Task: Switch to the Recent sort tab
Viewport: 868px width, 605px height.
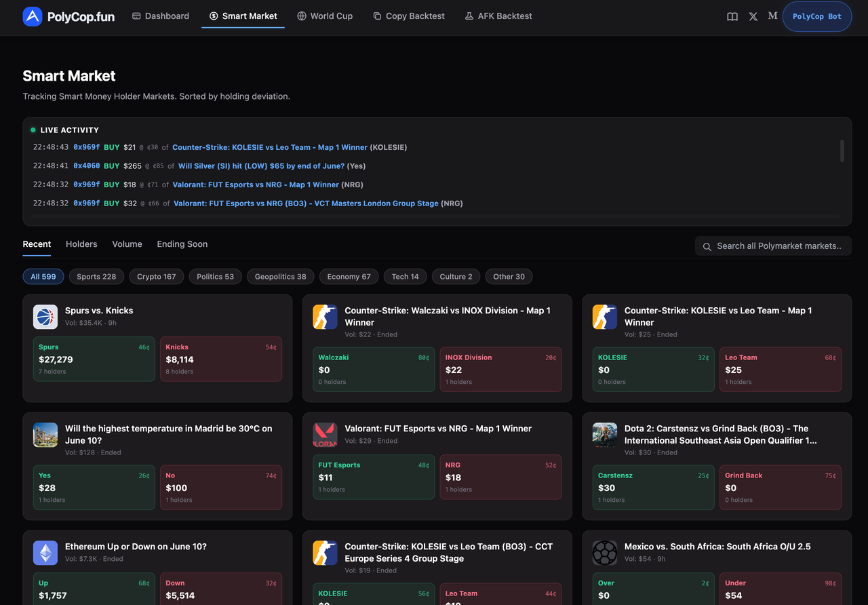Action: (37, 244)
